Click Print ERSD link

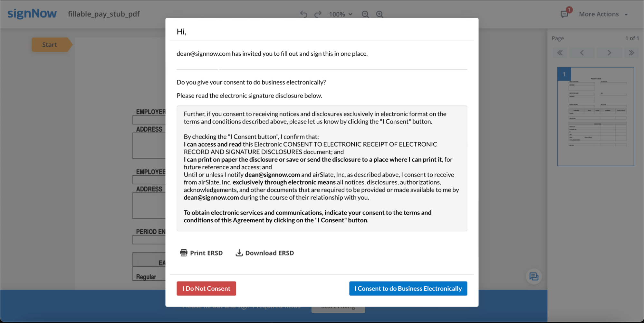click(x=201, y=253)
